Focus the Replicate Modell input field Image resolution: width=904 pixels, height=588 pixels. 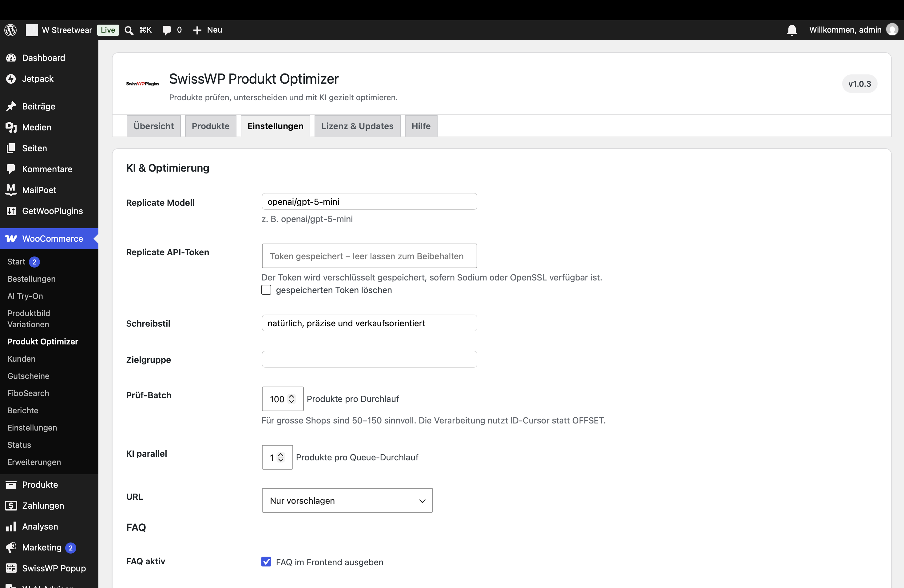[369, 201]
